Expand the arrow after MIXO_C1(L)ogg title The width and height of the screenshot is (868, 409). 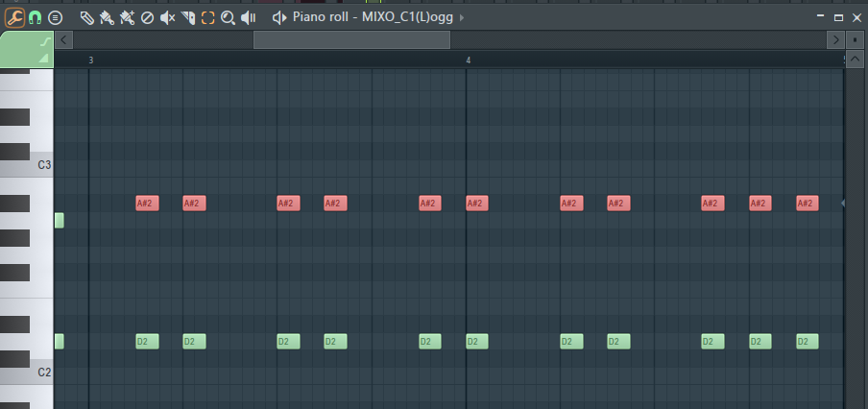pyautogui.click(x=462, y=17)
